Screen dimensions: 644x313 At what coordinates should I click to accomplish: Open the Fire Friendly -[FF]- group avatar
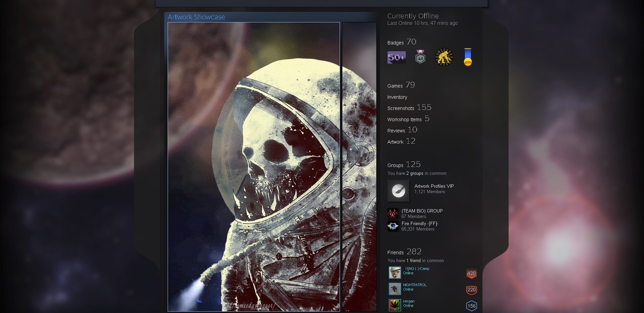coord(393,226)
